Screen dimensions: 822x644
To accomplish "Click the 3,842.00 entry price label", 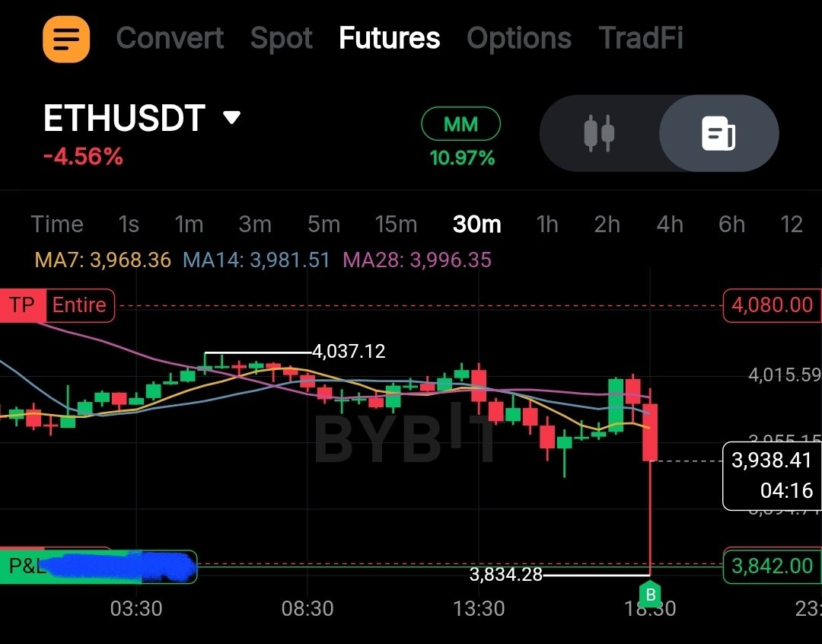I will 772,566.
